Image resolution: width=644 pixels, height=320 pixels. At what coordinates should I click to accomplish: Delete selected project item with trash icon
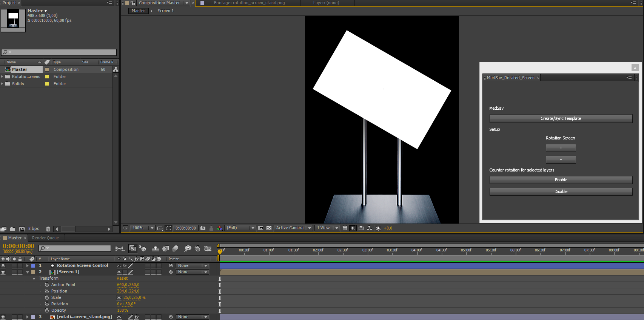click(48, 229)
